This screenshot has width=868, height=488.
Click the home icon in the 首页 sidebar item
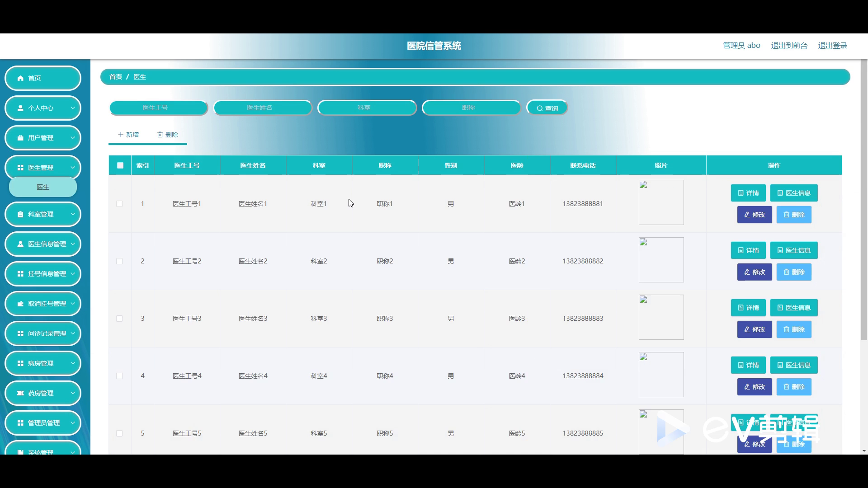tap(20, 78)
